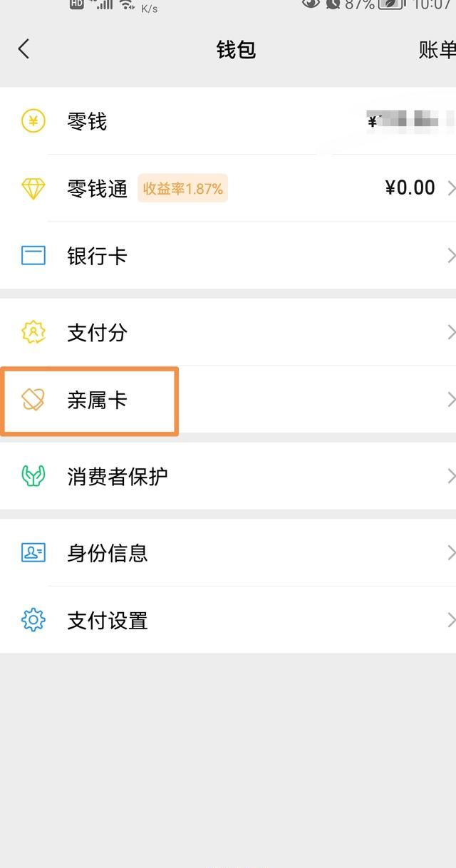Select the 钱包 title header
The image size is (456, 868).
[x=237, y=49]
